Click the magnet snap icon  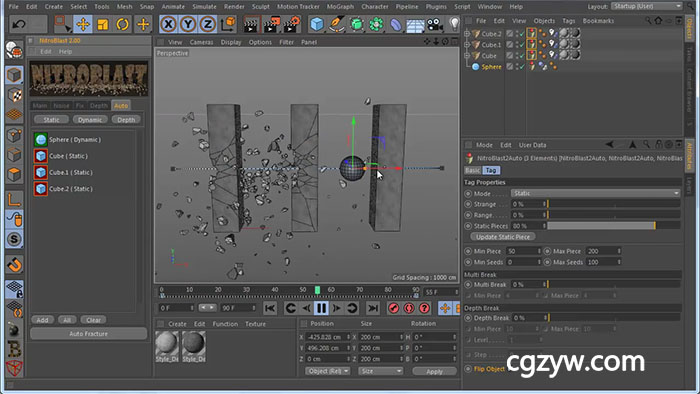point(14,264)
